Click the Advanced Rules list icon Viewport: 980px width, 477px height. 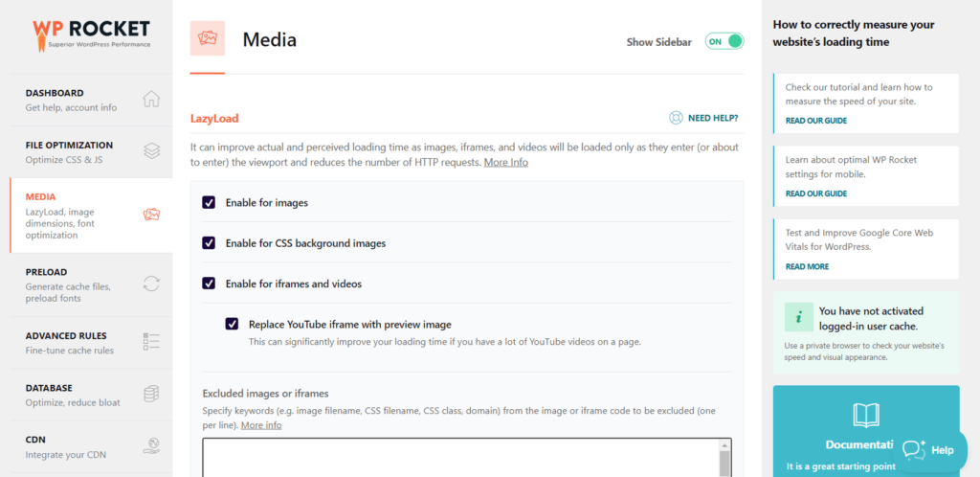(x=151, y=342)
